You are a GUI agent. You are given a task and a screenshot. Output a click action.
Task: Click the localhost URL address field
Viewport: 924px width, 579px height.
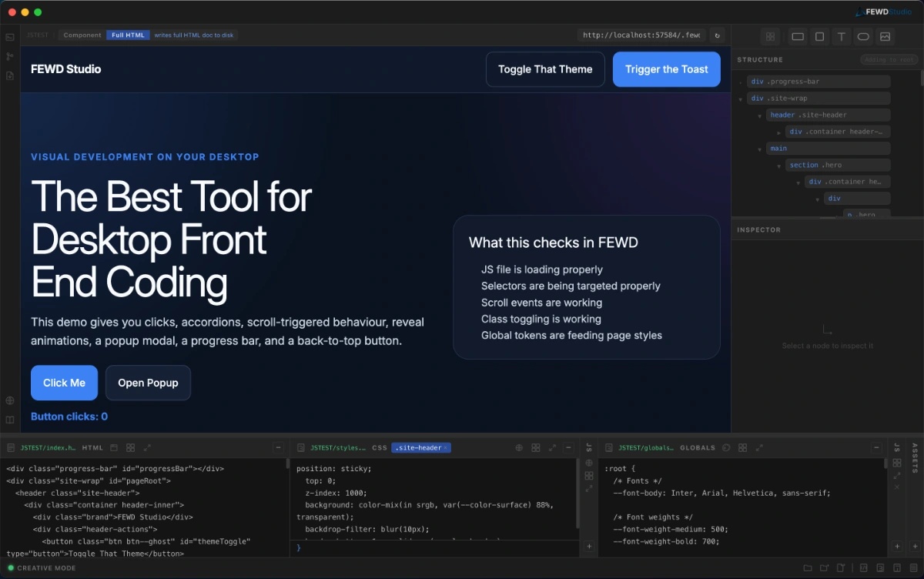[641, 35]
